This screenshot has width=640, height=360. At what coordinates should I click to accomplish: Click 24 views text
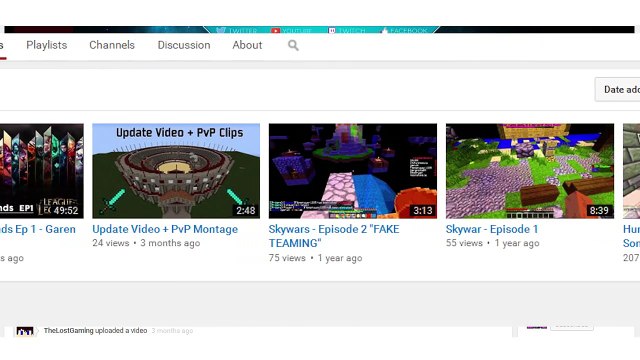(111, 243)
